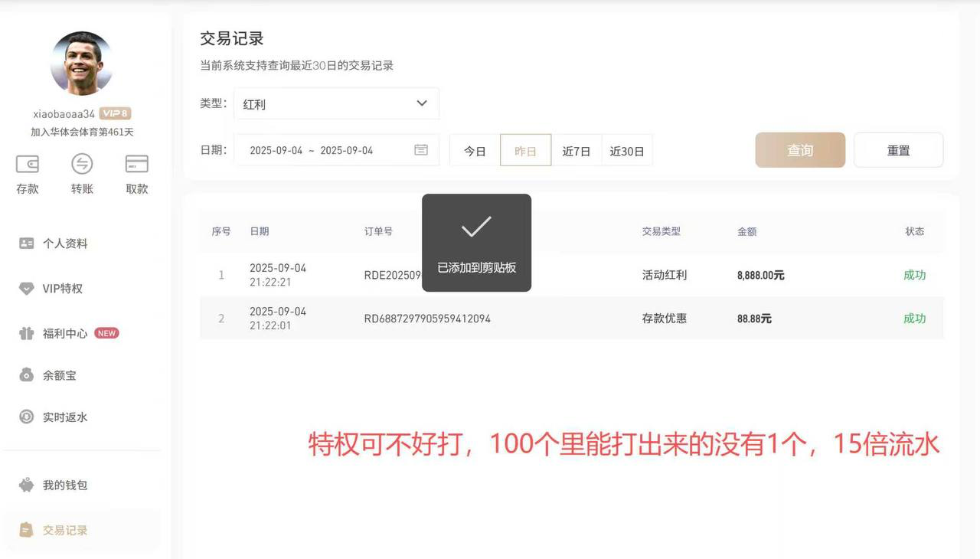The width and height of the screenshot is (980, 559).
Task: Switch to 我的钱包 wallet section
Action: 65,484
